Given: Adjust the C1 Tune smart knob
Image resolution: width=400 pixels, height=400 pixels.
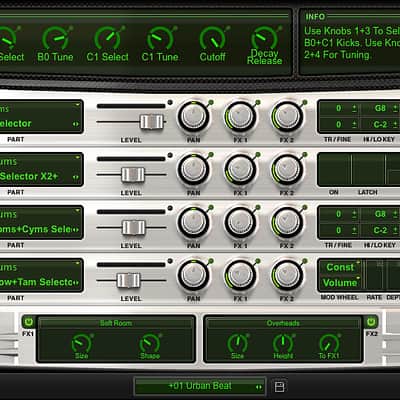Looking at the screenshot, I should 160,39.
